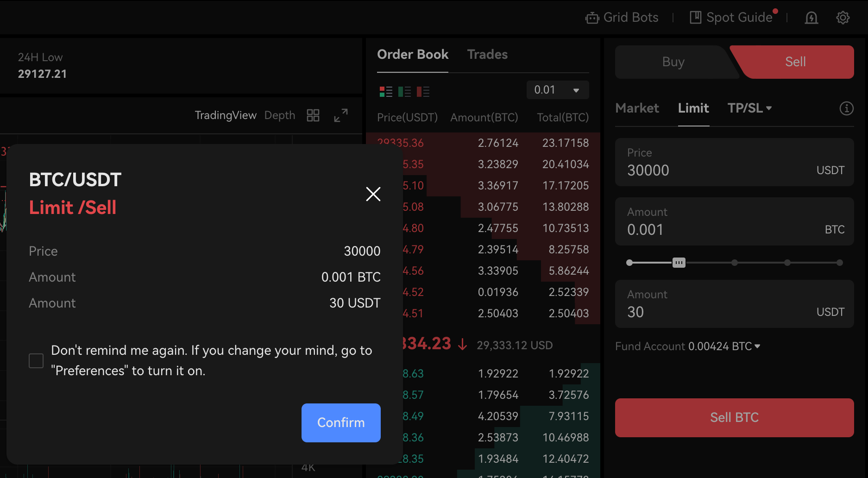Open the Spot Guide book icon
This screenshot has height=478, width=868.
click(695, 18)
